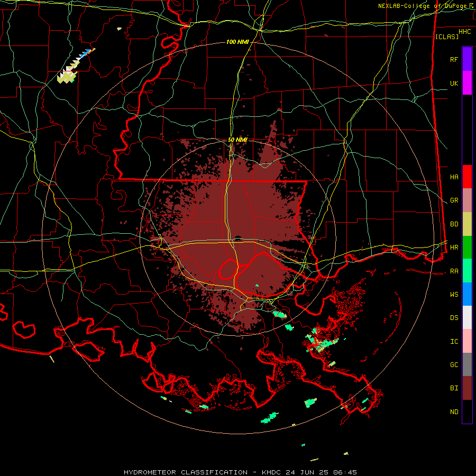The height and width of the screenshot is (476, 476).
Task: Click the HR legend label
Action: click(454, 248)
